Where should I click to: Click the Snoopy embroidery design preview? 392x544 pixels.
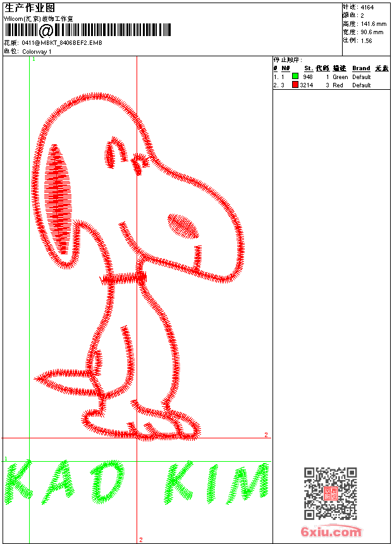(x=138, y=267)
